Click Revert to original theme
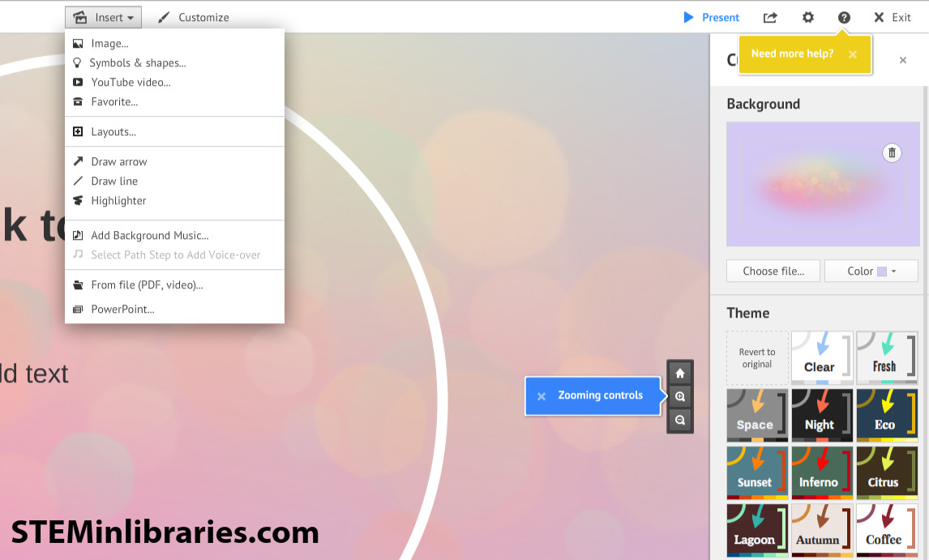Viewport: 929px width, 560px height. point(757,358)
